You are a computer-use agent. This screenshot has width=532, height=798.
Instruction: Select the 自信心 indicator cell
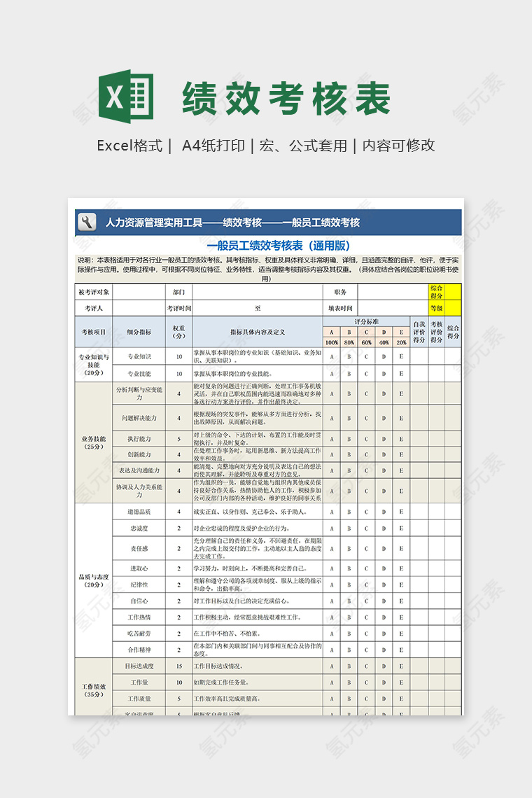coord(139,601)
